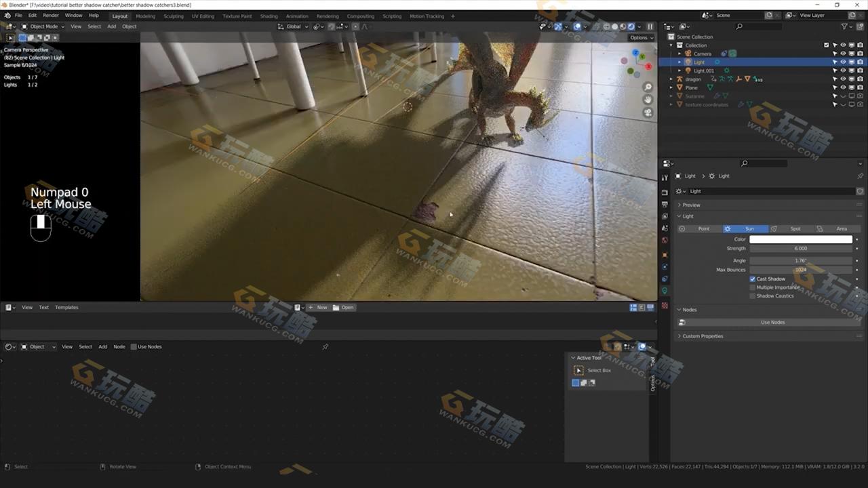Viewport: 868px width, 488px height.
Task: Hide the dragon object eye icon
Action: [843, 79]
